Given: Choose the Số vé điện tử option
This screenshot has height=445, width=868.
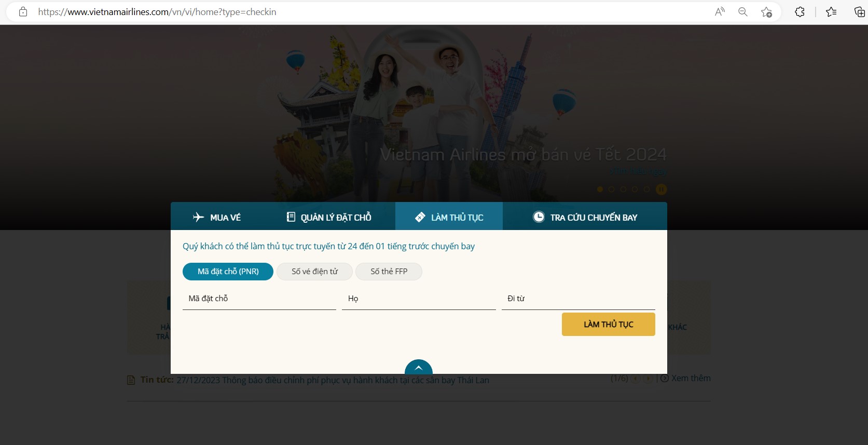Looking at the screenshot, I should [314, 272].
